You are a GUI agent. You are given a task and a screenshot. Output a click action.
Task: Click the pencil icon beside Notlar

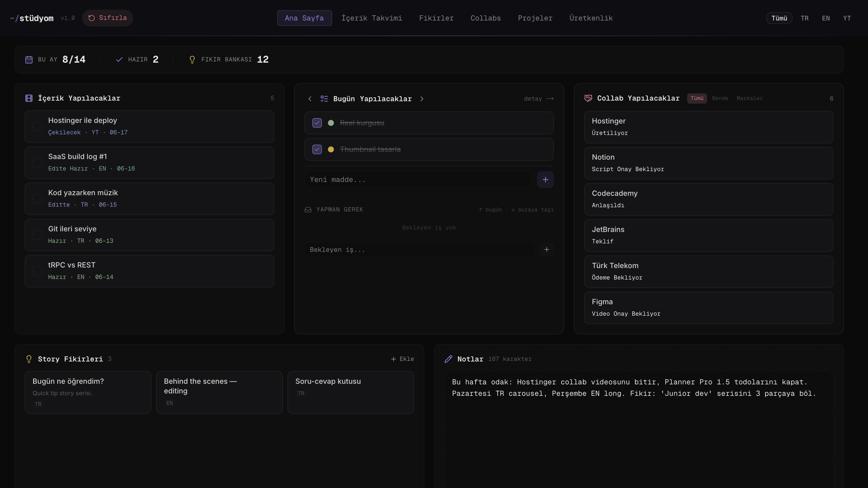coord(448,359)
